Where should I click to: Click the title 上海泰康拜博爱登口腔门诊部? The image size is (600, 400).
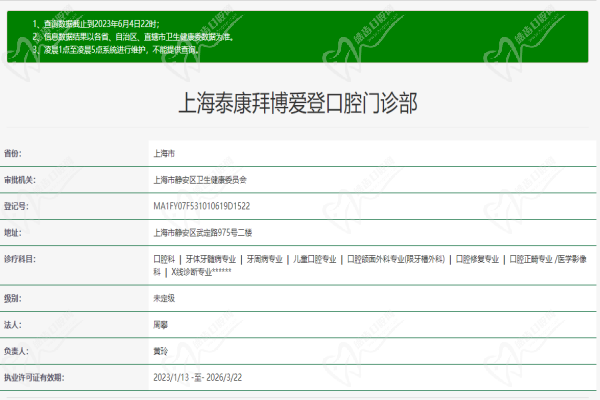pyautogui.click(x=298, y=103)
